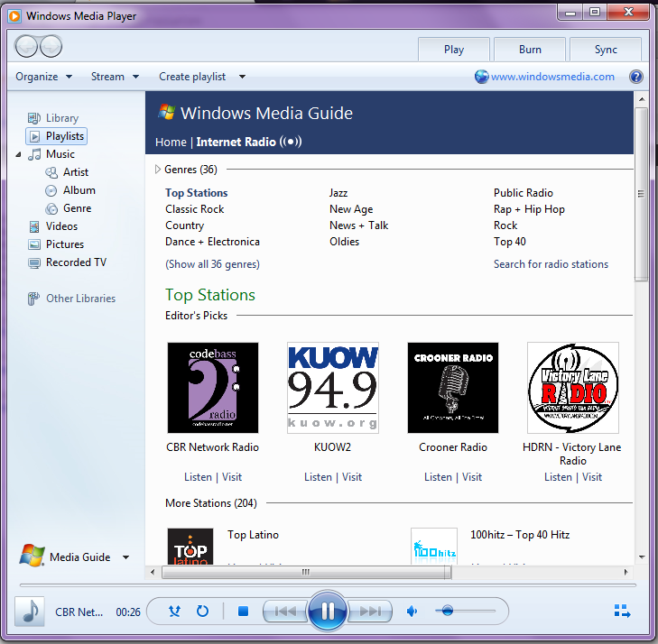Open the Help question mark icon

click(x=636, y=77)
